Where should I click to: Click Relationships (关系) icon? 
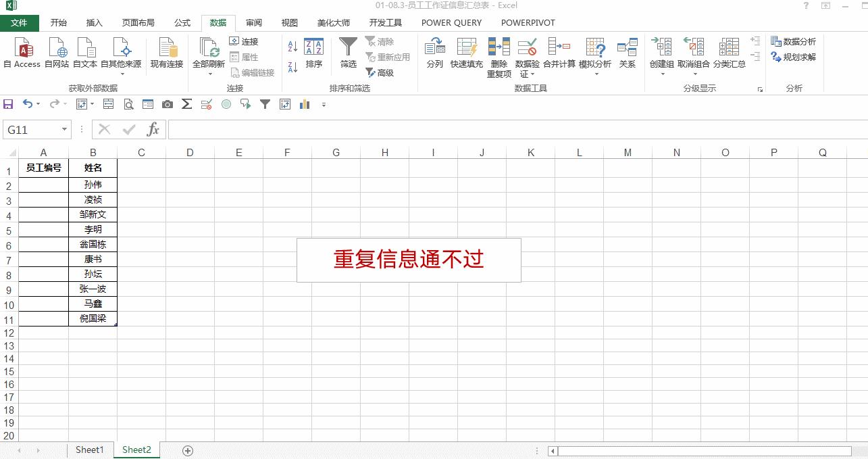tap(627, 47)
